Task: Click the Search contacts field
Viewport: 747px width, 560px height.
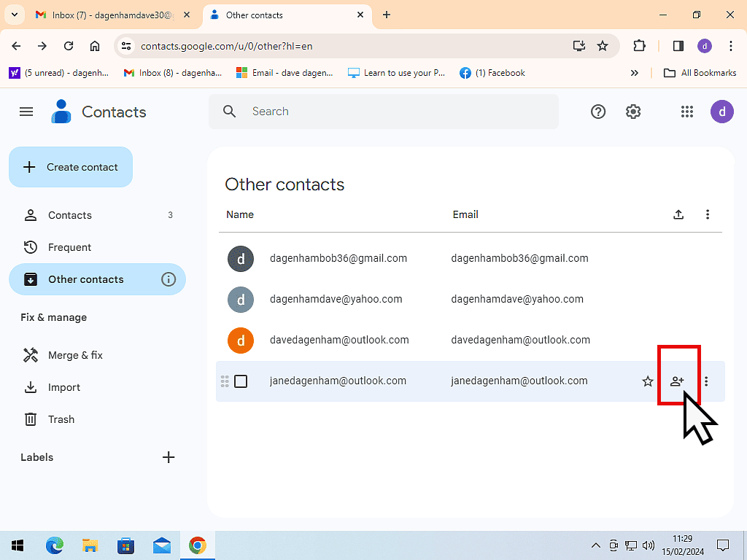Action: [394, 112]
